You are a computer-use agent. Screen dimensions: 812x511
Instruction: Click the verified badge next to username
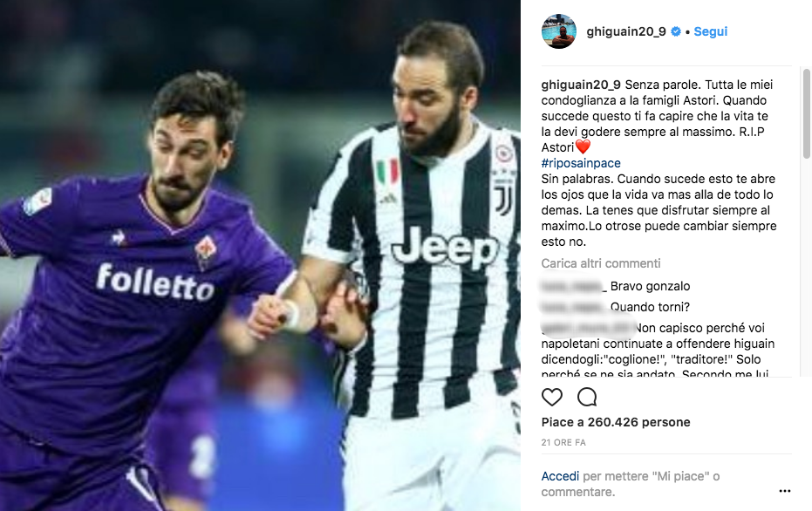point(676,31)
